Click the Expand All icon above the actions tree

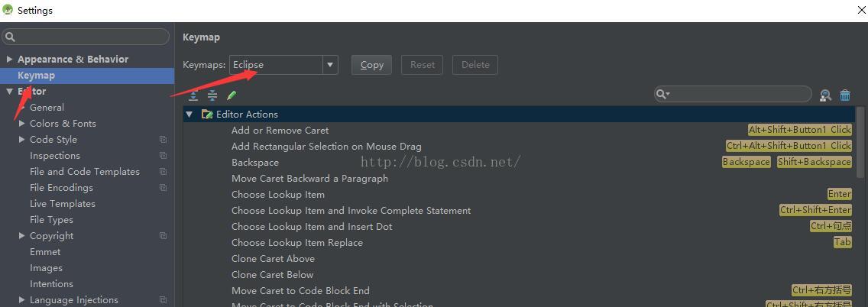pyautogui.click(x=193, y=95)
